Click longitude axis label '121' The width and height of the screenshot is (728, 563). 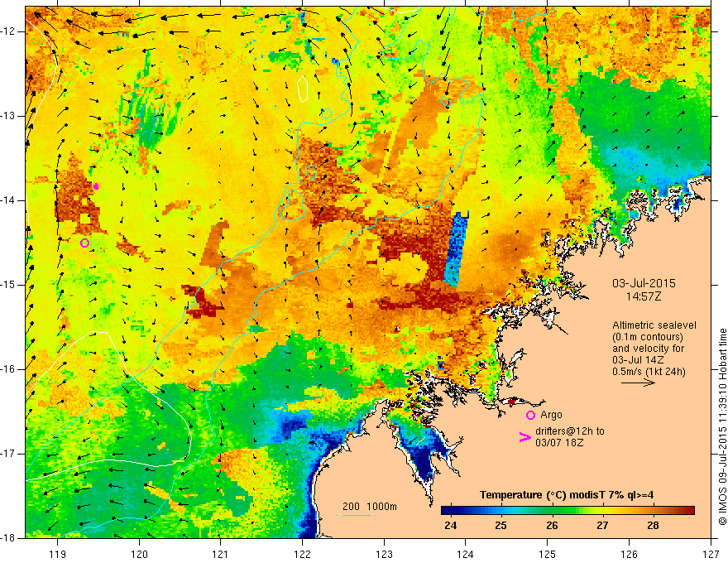click(220, 554)
